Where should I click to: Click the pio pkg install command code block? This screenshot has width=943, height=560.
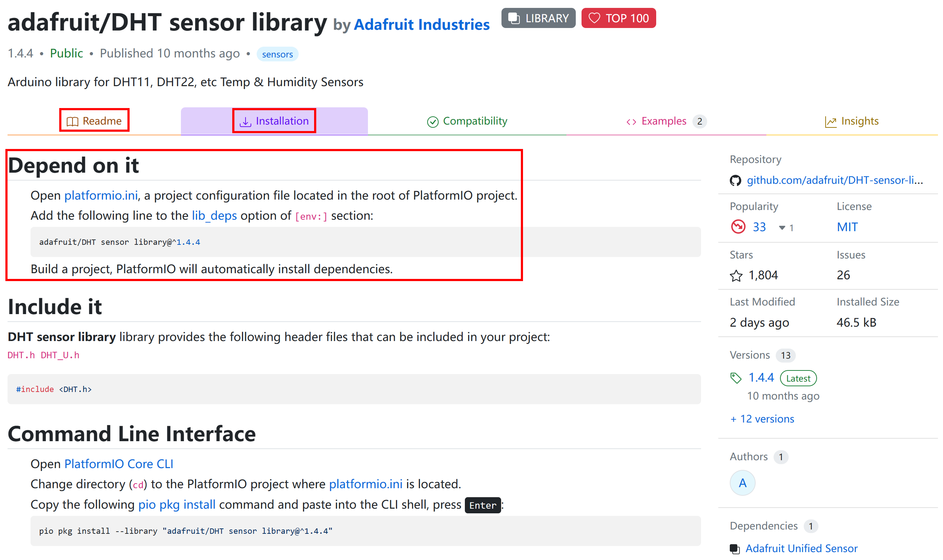coord(365,531)
